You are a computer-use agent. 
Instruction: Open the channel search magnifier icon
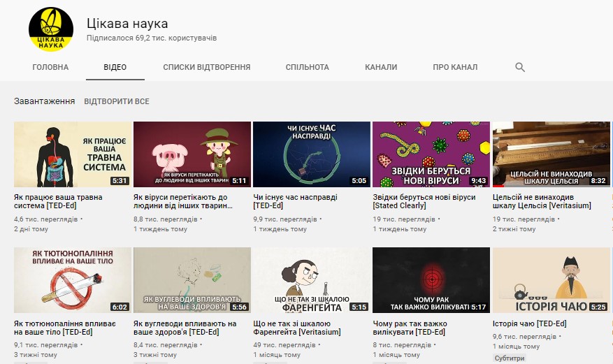point(519,67)
